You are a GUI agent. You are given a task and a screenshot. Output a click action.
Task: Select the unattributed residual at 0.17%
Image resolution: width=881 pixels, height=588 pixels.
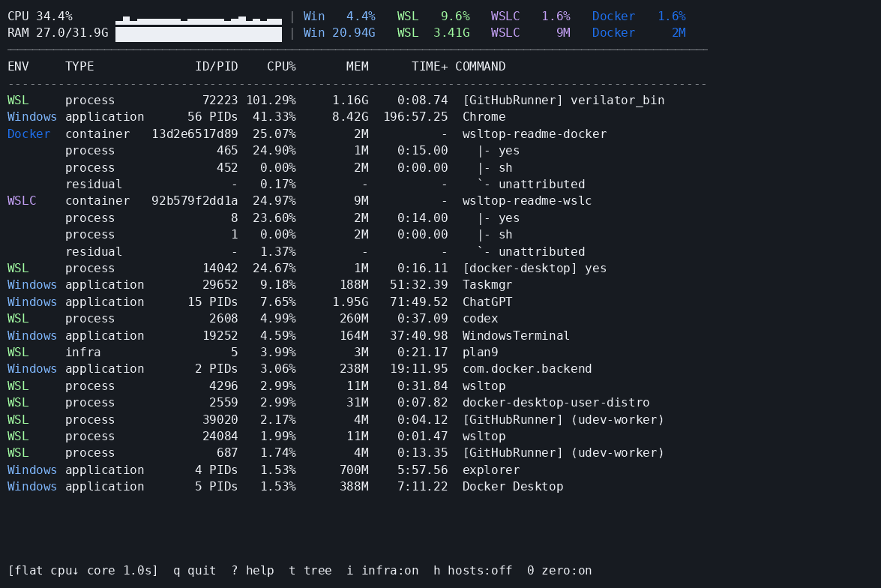pos(325,184)
